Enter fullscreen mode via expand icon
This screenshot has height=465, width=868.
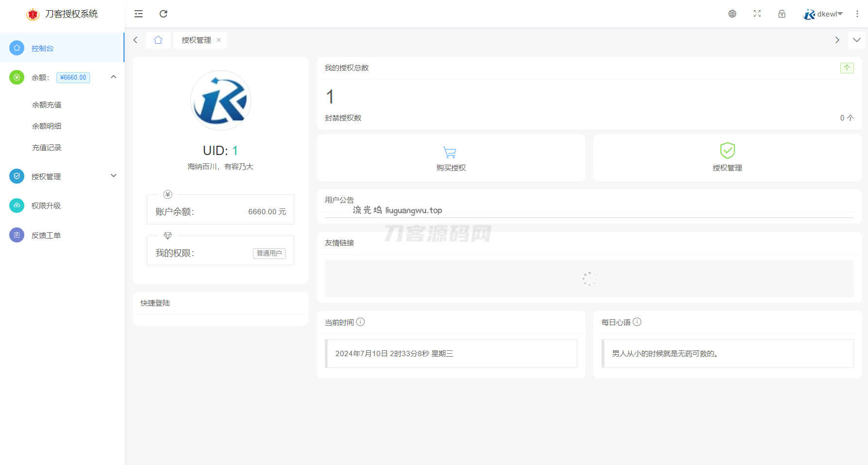coord(757,14)
